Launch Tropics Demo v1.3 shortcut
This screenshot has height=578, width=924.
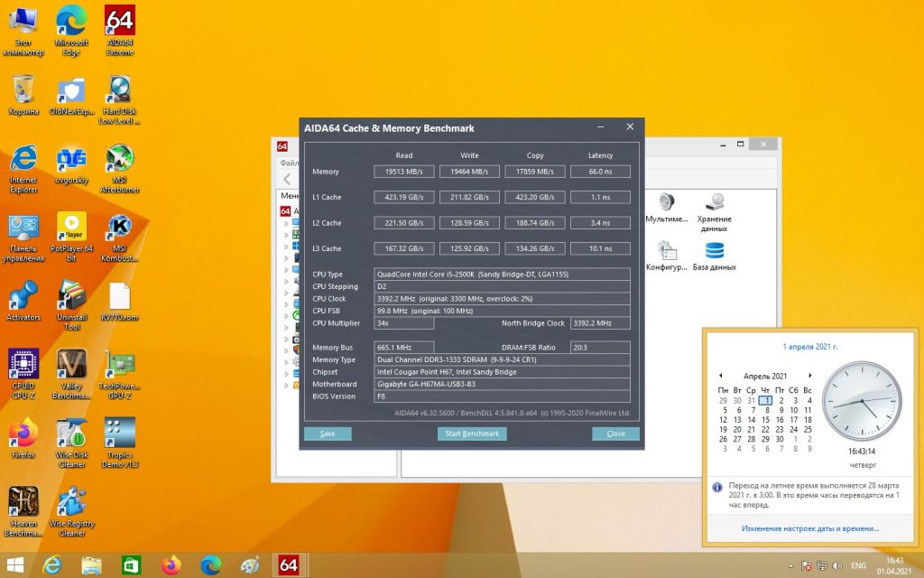click(x=120, y=443)
